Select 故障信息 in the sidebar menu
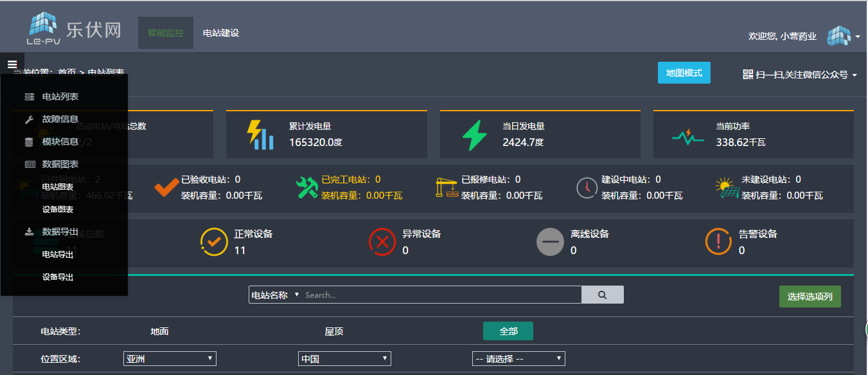This screenshot has width=868, height=375. click(60, 119)
